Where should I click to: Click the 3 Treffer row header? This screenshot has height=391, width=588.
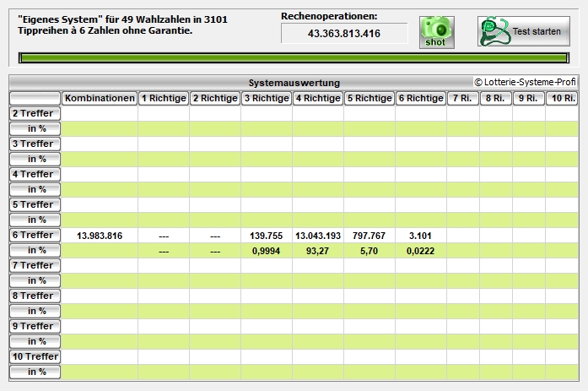pyautogui.click(x=35, y=144)
